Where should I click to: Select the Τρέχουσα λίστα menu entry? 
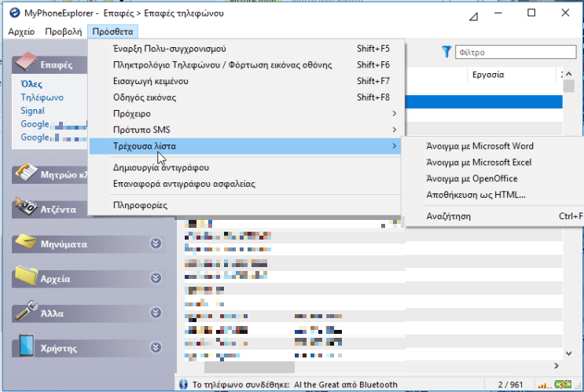(245, 146)
